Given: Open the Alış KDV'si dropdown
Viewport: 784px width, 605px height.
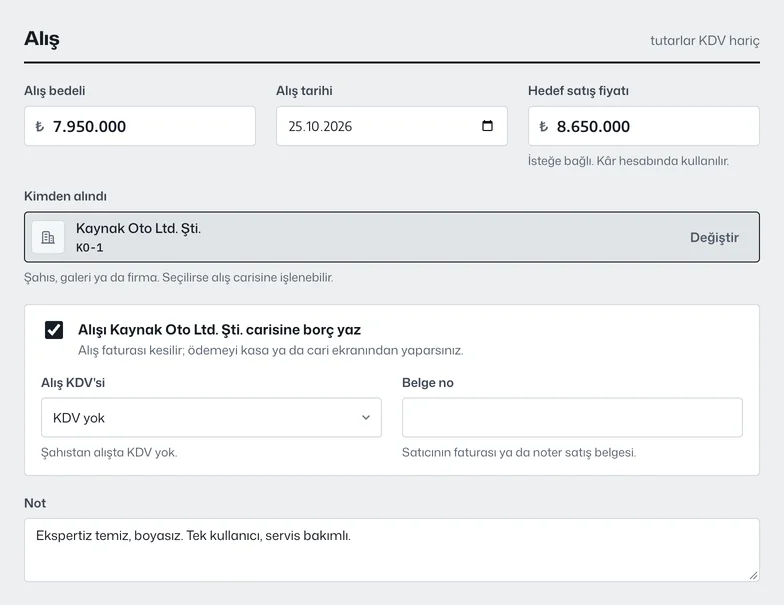Looking at the screenshot, I should [211, 418].
